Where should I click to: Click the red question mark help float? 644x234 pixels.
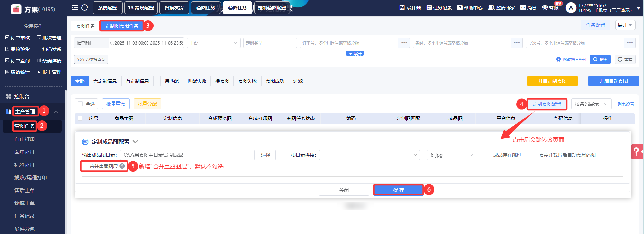(x=636, y=152)
